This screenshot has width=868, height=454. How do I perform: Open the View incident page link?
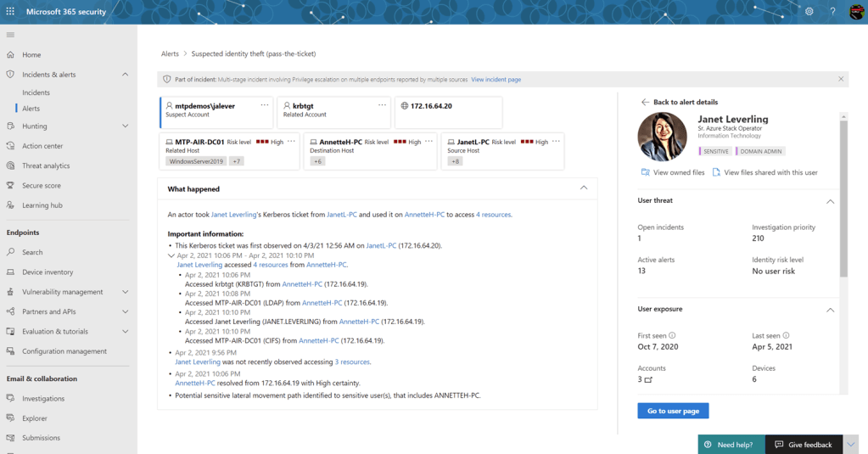(x=496, y=80)
